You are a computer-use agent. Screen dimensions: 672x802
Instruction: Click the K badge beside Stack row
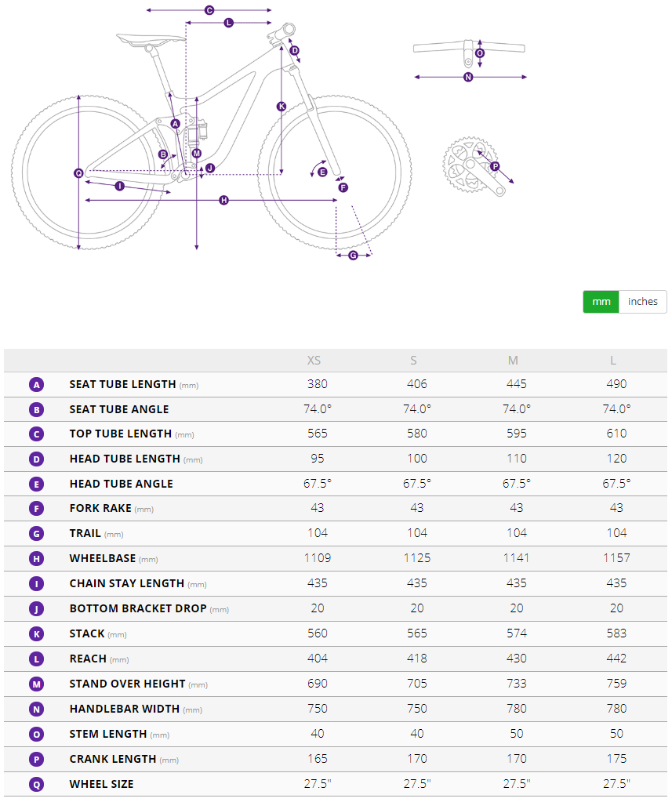37,633
